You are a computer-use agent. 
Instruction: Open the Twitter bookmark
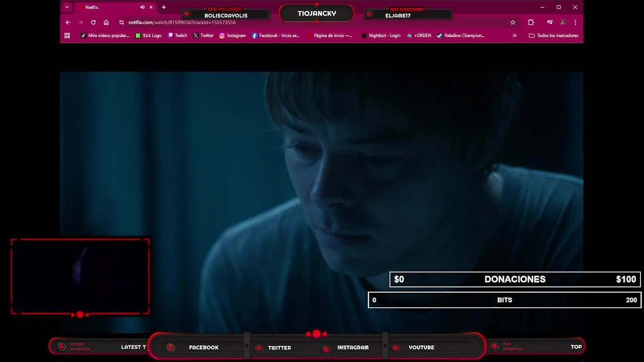click(203, 36)
